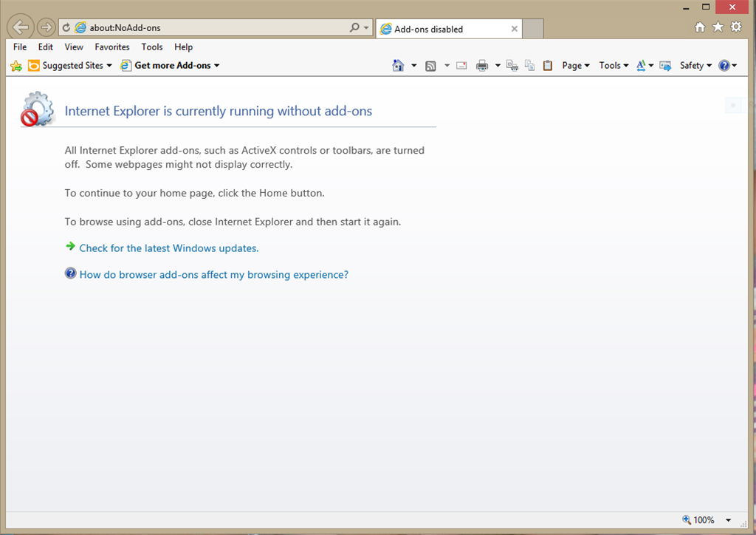
Task: Open the command bar Tools dropdown
Action: [x=614, y=66]
